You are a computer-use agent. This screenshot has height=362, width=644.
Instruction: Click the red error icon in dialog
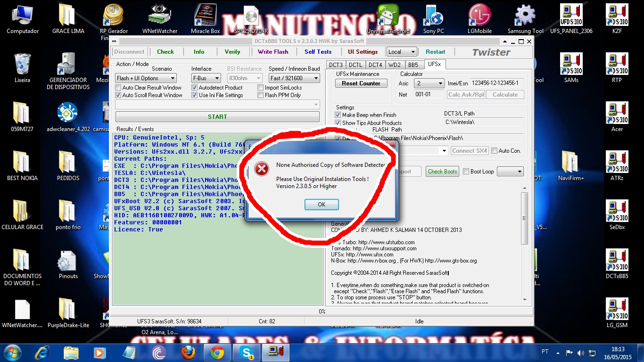[262, 169]
